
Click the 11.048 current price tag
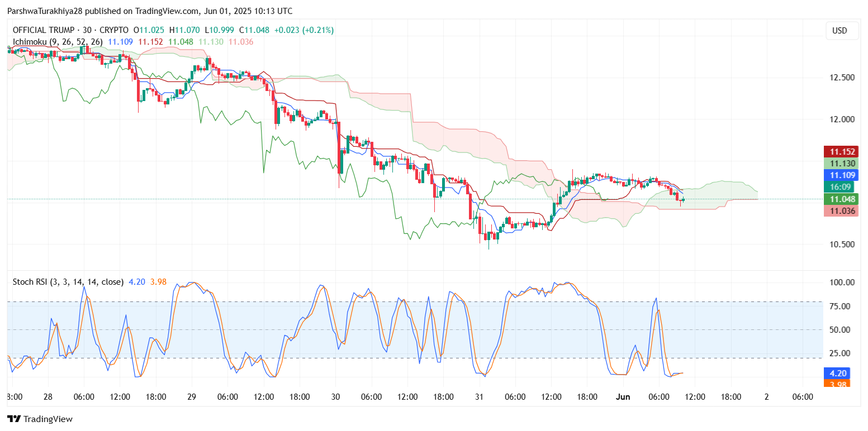pyautogui.click(x=840, y=199)
